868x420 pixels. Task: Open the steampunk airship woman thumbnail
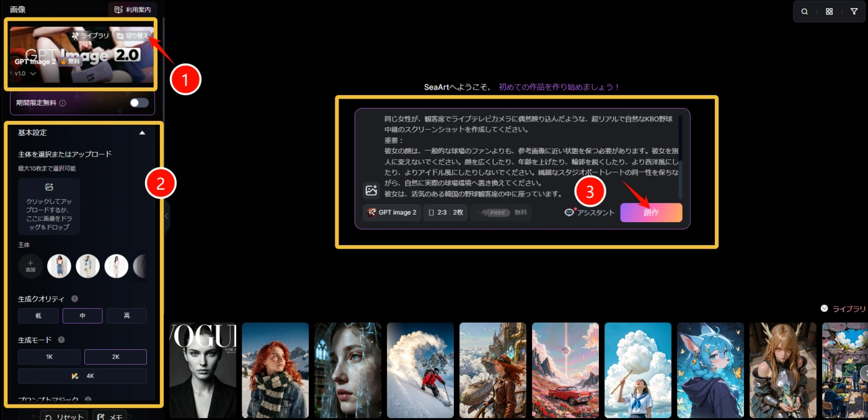coord(493,370)
